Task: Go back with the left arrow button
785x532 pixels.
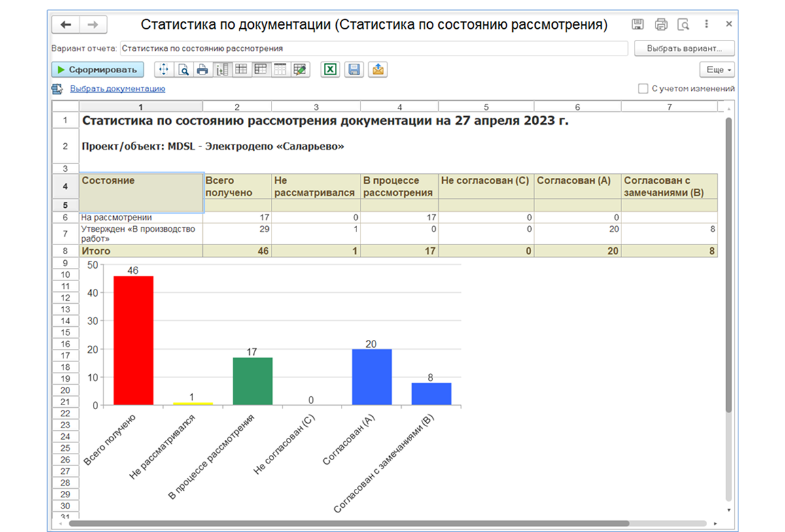Action: point(65,25)
